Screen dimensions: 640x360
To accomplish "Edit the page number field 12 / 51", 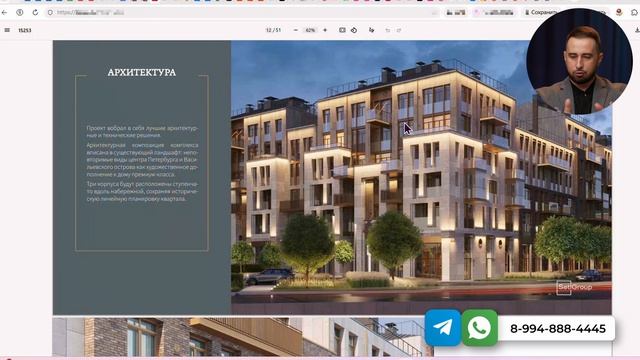I will click(x=273, y=30).
